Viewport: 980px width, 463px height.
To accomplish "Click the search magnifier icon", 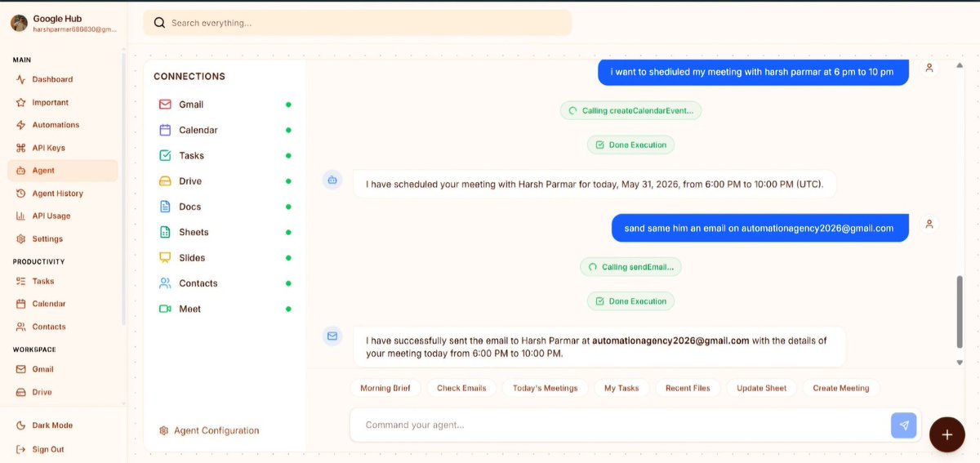I will coord(160,23).
